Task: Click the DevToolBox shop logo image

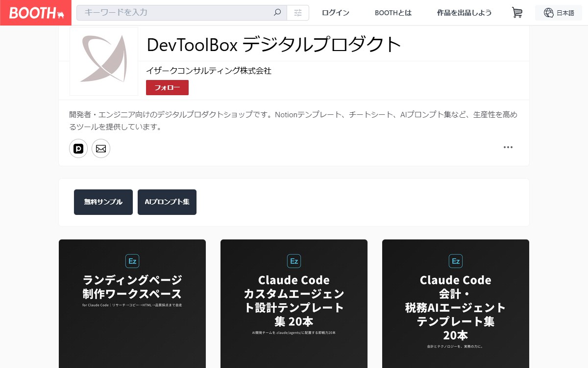Action: tap(104, 60)
